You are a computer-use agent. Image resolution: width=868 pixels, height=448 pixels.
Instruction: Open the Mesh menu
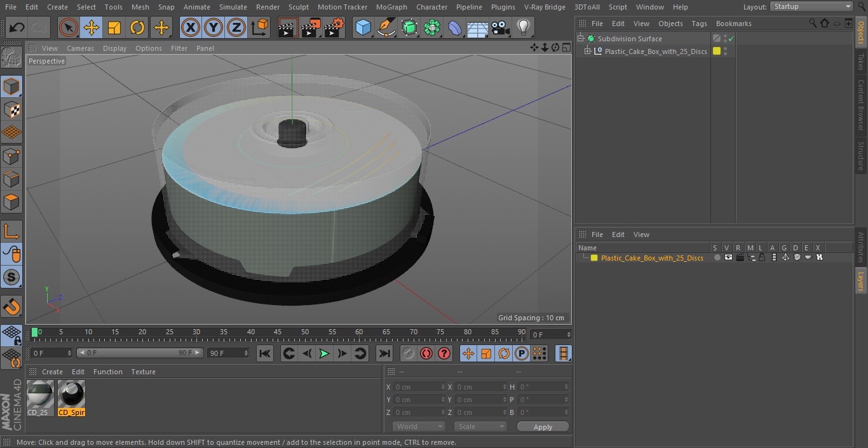[140, 7]
